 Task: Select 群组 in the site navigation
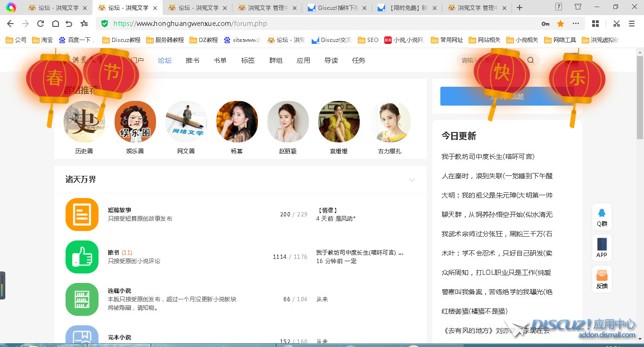(276, 60)
